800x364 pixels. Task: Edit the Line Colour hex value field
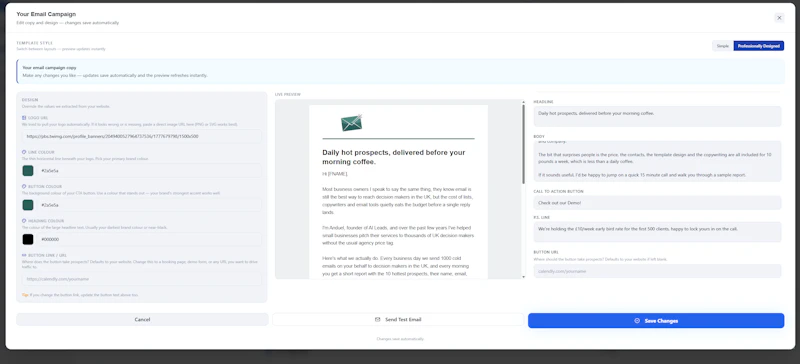(148, 171)
